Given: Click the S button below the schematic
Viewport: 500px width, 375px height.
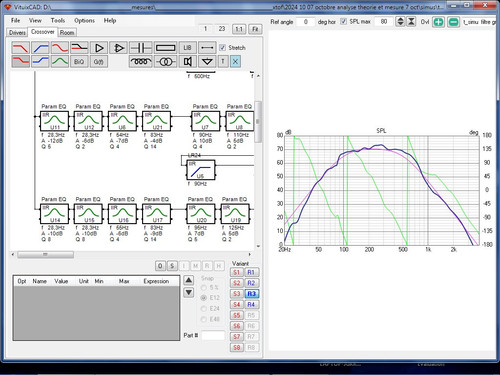Looking at the screenshot, I should [172, 266].
